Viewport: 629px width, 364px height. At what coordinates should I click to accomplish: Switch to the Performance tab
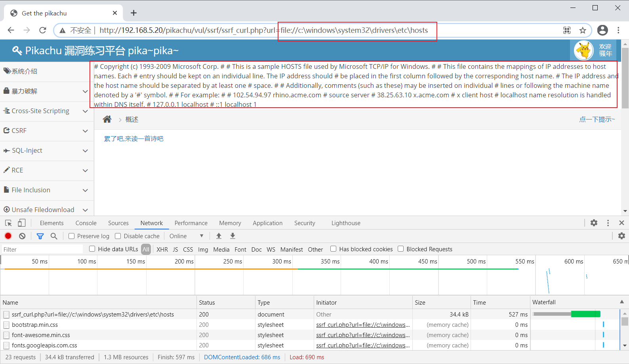[x=191, y=223]
